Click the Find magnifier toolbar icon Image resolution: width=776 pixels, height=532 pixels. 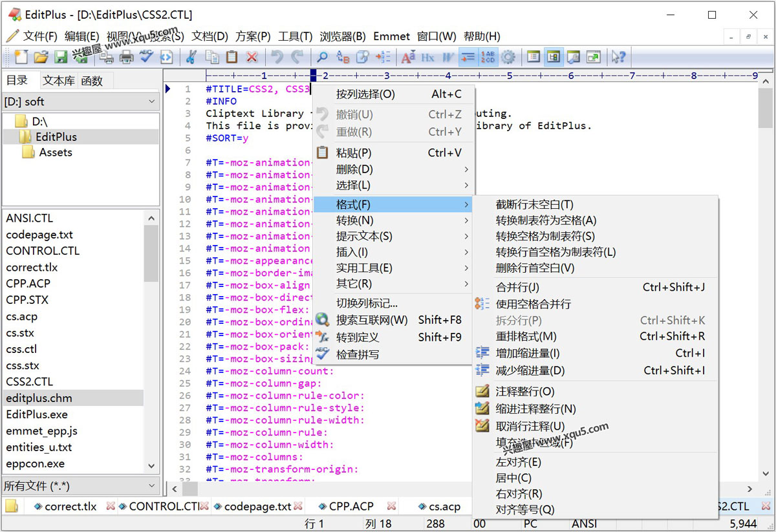point(321,57)
